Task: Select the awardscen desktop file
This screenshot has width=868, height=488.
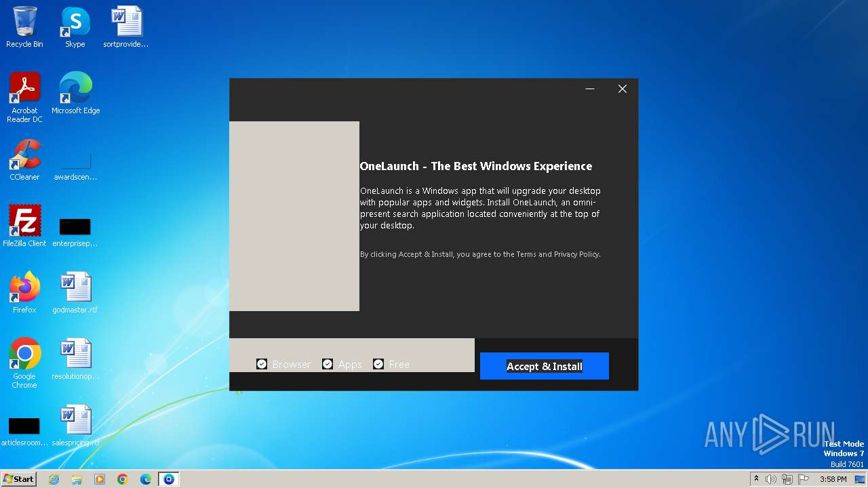Action: [75, 165]
